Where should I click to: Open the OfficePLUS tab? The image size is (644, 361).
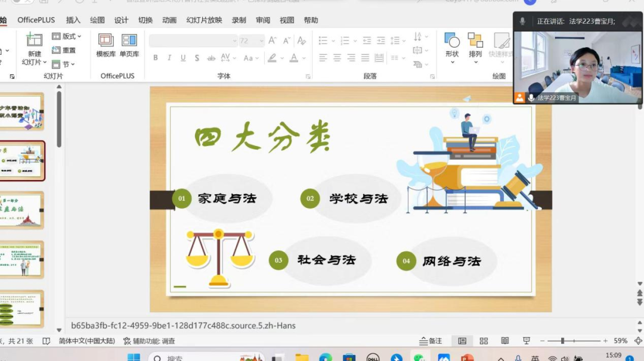pyautogui.click(x=36, y=20)
